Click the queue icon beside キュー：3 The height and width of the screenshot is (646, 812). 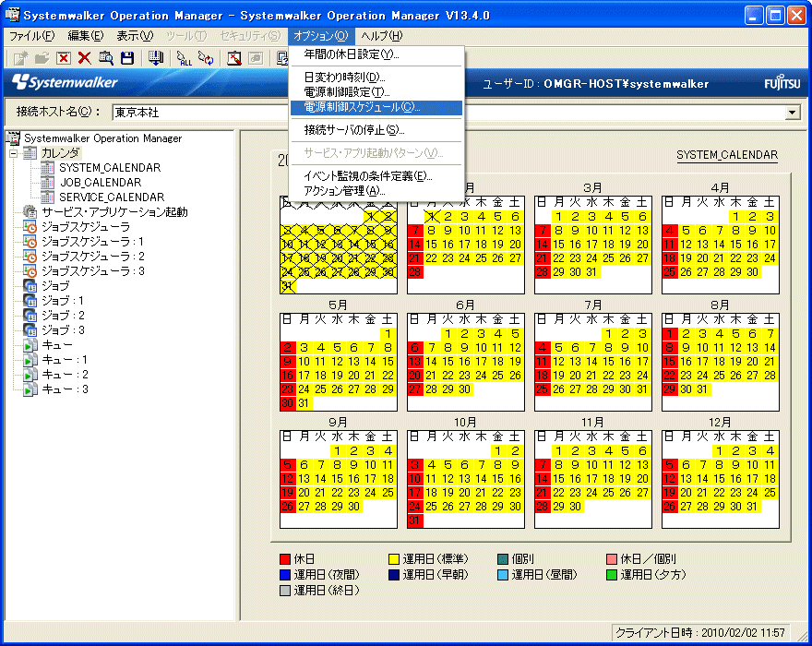pyautogui.click(x=30, y=389)
